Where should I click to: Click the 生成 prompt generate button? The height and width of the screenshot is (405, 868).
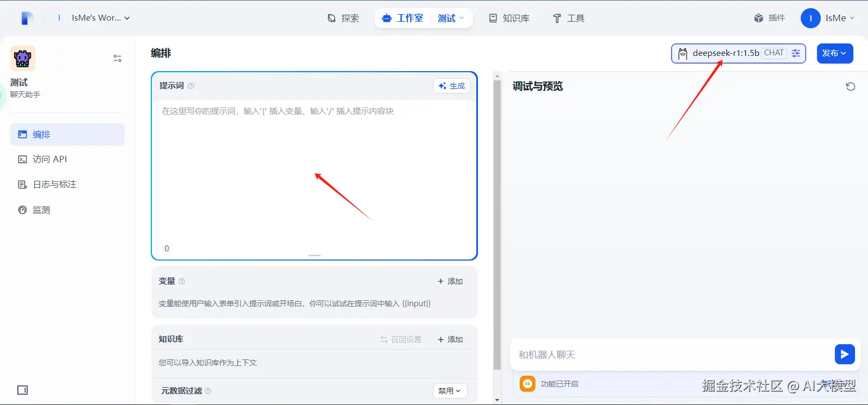451,86
